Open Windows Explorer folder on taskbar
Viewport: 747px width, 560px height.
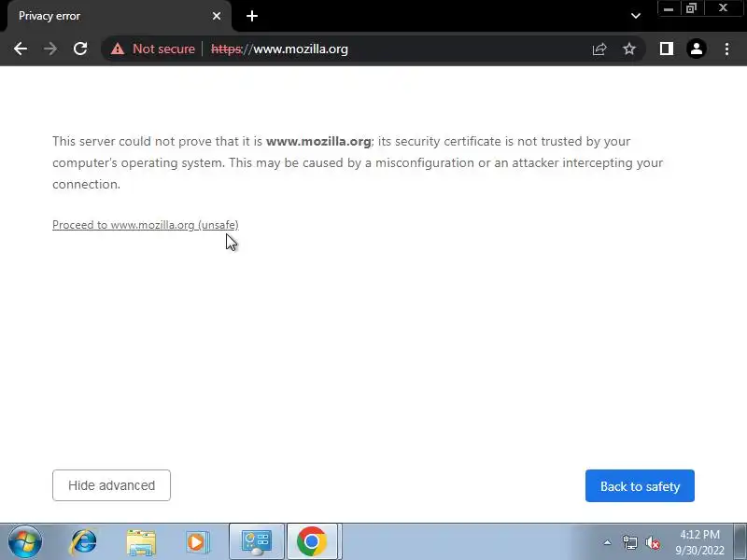point(141,542)
